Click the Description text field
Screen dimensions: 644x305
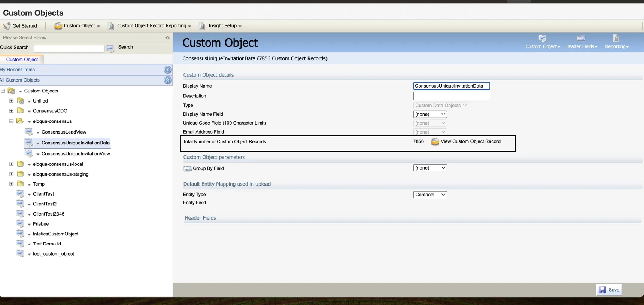coord(452,96)
